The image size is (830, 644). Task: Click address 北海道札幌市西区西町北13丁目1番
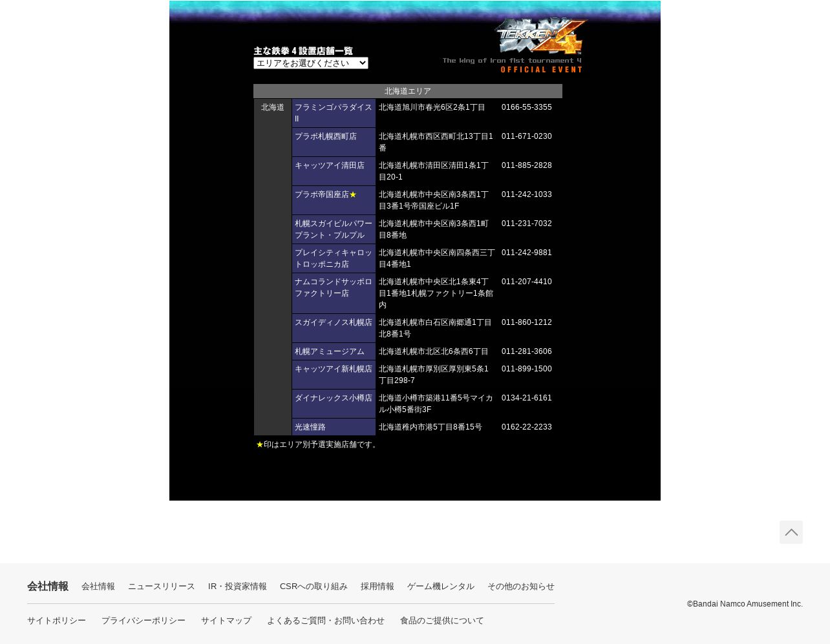tap(436, 142)
